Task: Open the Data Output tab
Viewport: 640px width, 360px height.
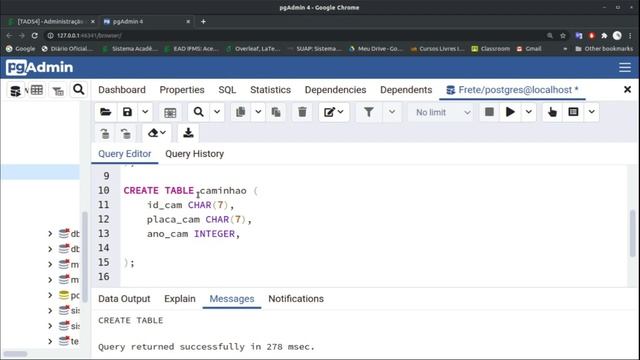Action: [124, 299]
